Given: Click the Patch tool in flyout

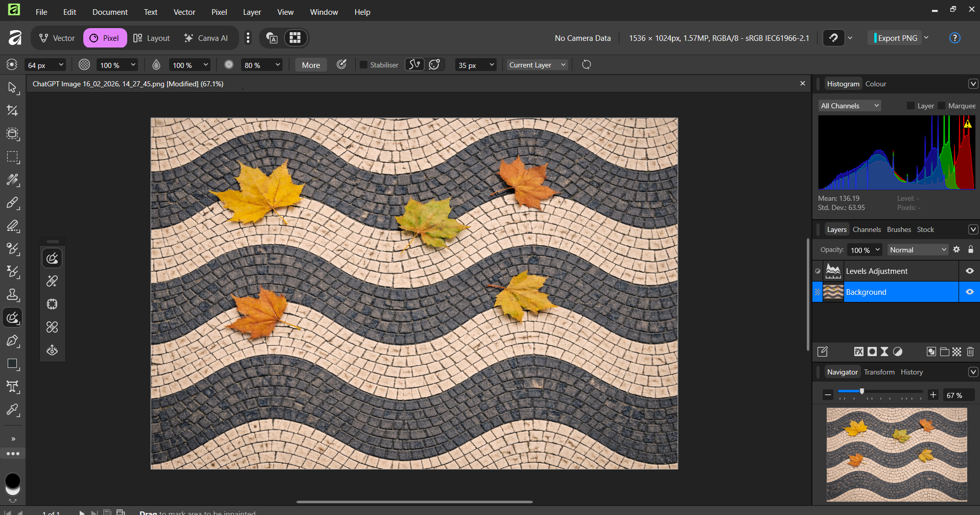Looking at the screenshot, I should click(52, 304).
